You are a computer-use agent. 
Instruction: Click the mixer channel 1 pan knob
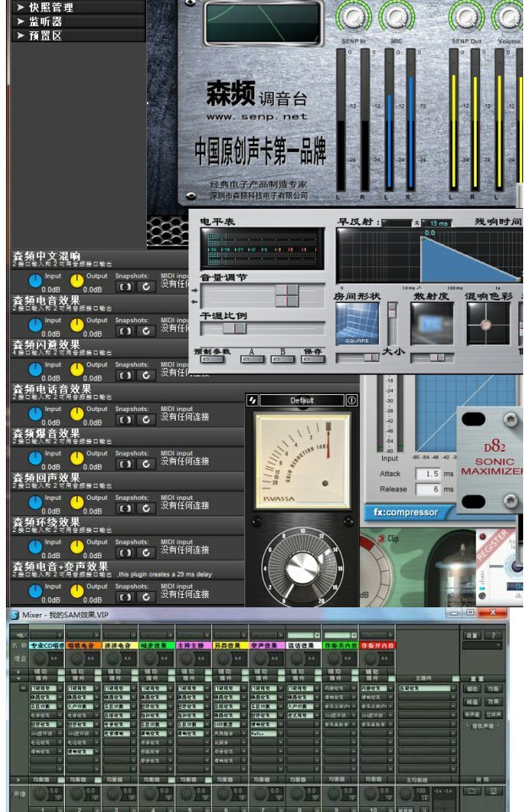pos(40,794)
